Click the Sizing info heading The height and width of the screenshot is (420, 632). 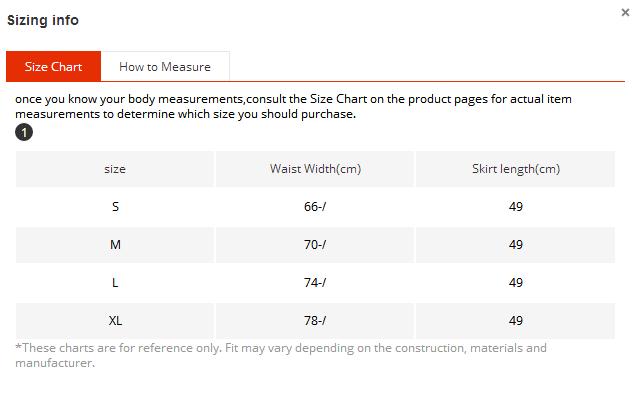point(43,20)
